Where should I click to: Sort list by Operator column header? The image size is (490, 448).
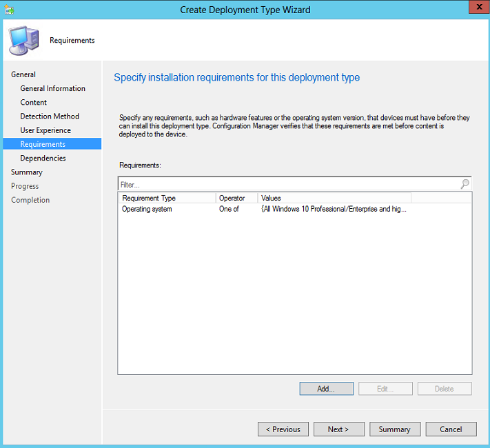pyautogui.click(x=236, y=198)
